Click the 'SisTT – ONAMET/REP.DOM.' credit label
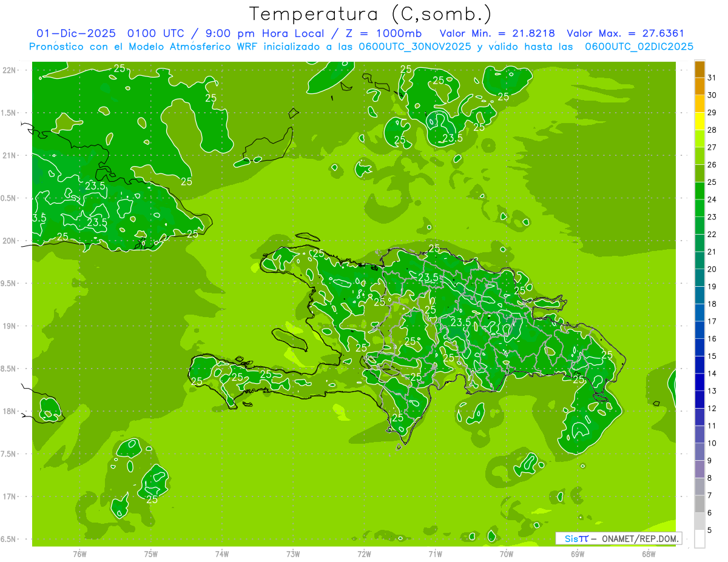This screenshot has width=728, height=562. [x=619, y=538]
